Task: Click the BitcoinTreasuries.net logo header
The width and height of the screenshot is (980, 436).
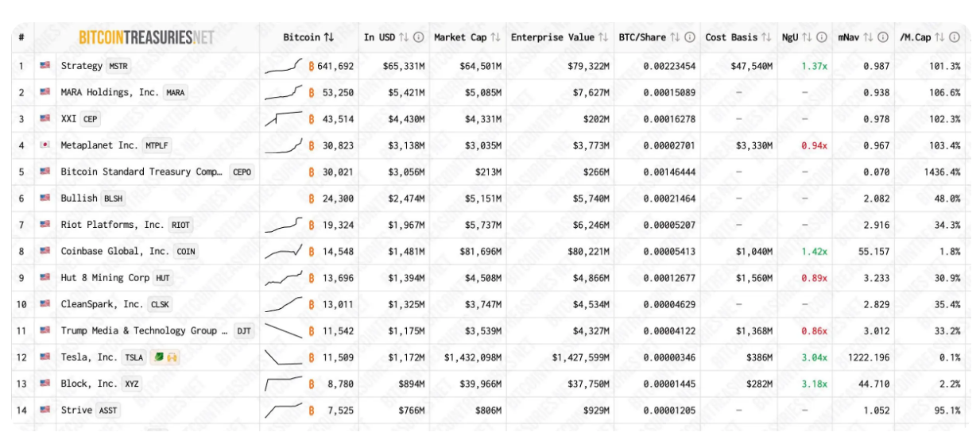Action: click(x=147, y=37)
